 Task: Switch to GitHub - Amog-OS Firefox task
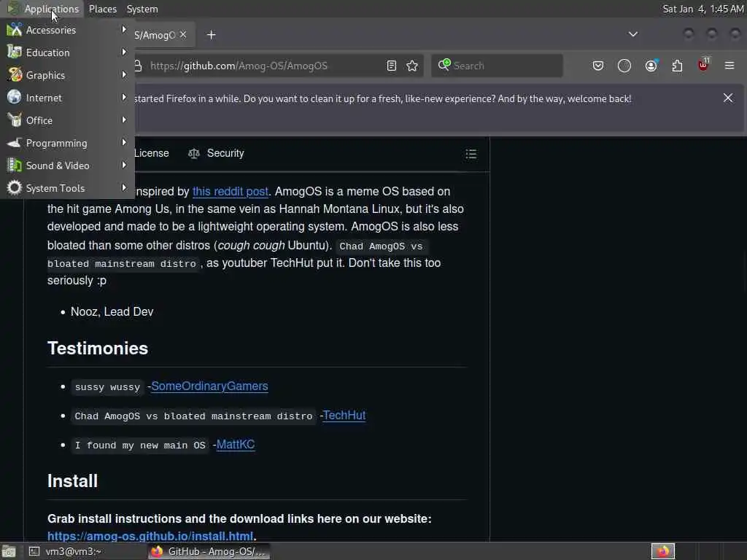pyautogui.click(x=209, y=551)
